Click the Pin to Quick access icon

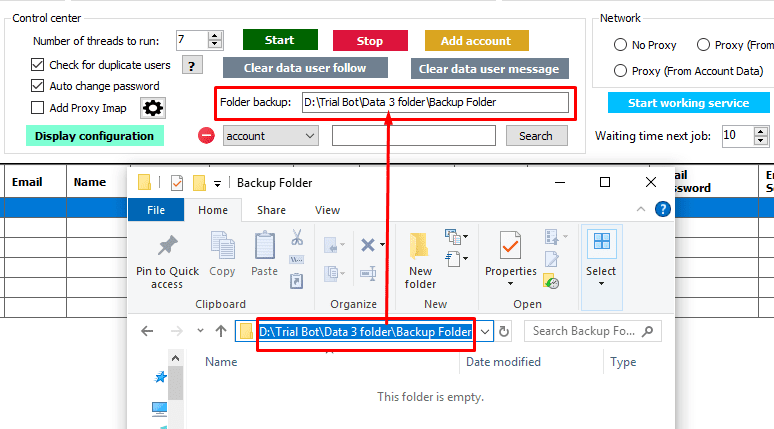click(x=167, y=246)
